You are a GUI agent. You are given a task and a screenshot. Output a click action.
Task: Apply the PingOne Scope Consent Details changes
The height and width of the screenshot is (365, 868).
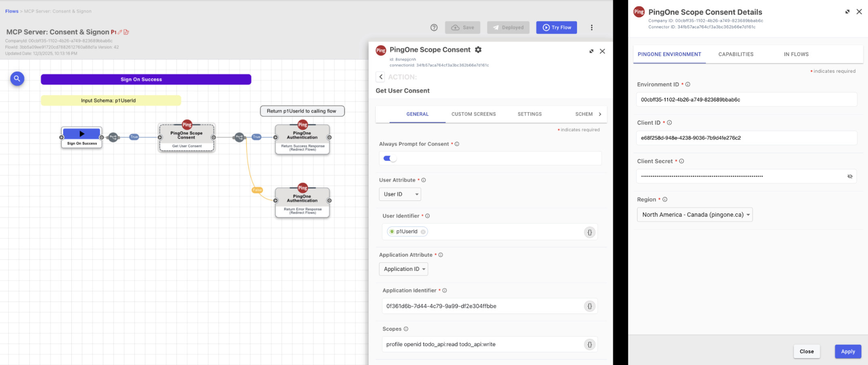(x=848, y=351)
